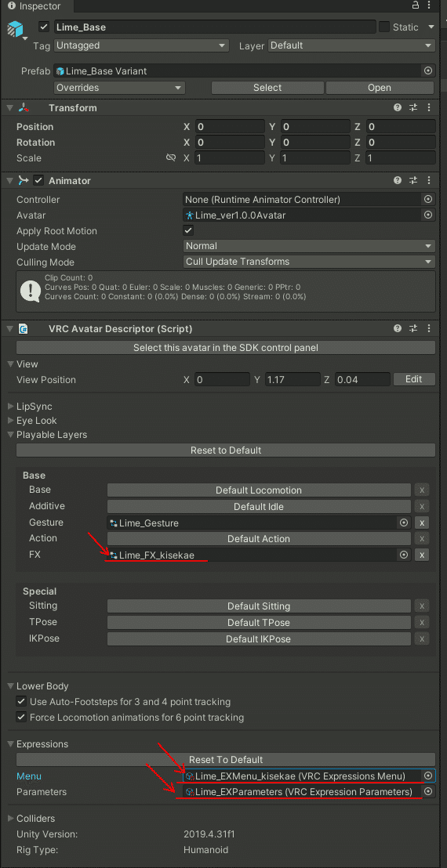
Task: Click the Lime_Base GameObject cube icon
Action: click(16, 30)
